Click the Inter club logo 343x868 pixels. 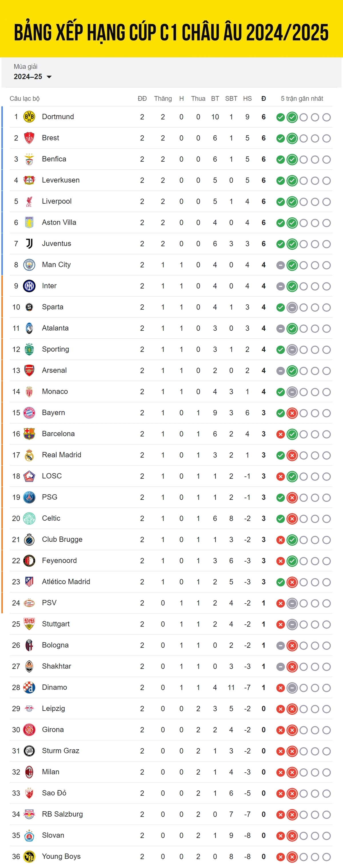click(x=29, y=286)
